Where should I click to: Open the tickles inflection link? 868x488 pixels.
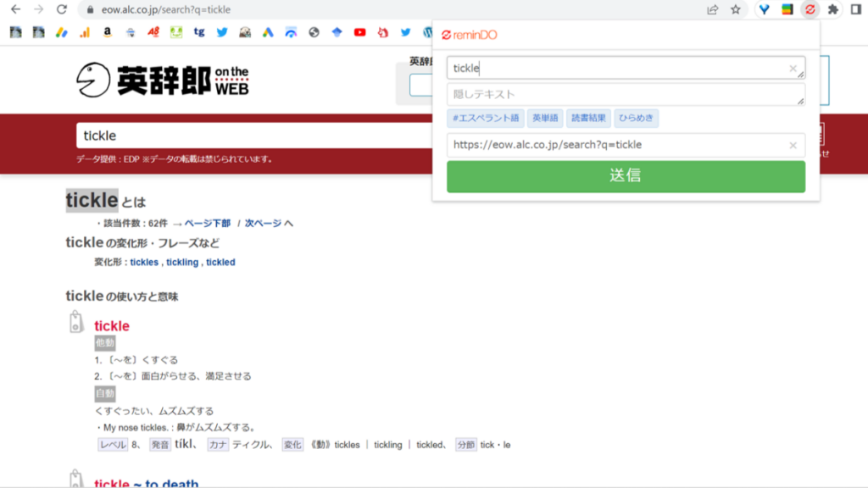[x=144, y=263]
